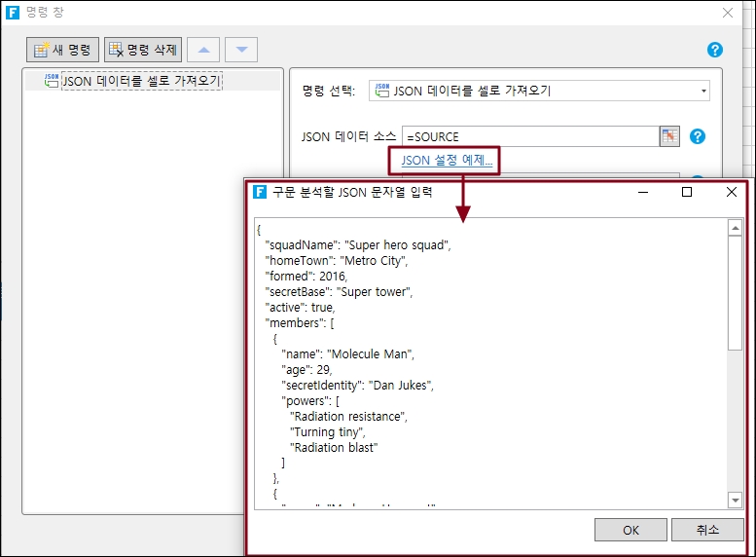Viewport: 756px width, 557px height.
Task: Select the JSON 데이터를 셀로 가져오기 list item
Action: [142, 82]
